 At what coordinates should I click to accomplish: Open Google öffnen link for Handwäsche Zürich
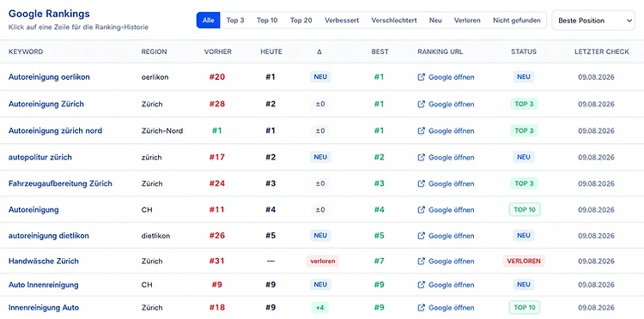tap(452, 262)
